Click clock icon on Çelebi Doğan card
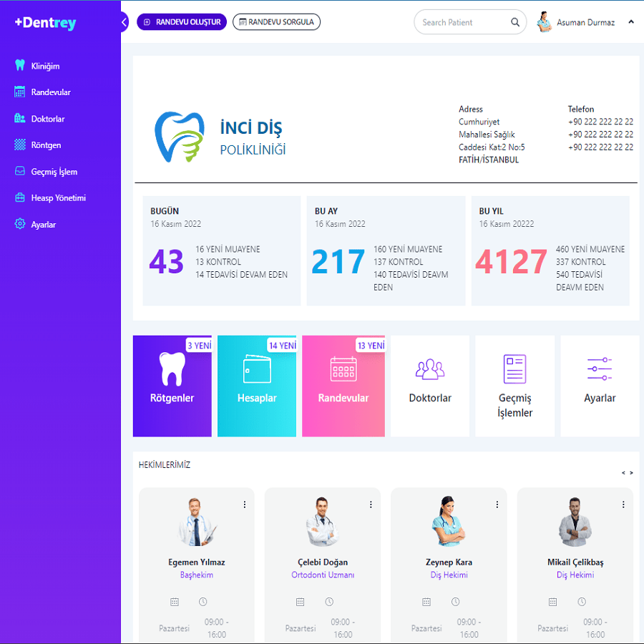Image resolution: width=644 pixels, height=644 pixels. (329, 602)
